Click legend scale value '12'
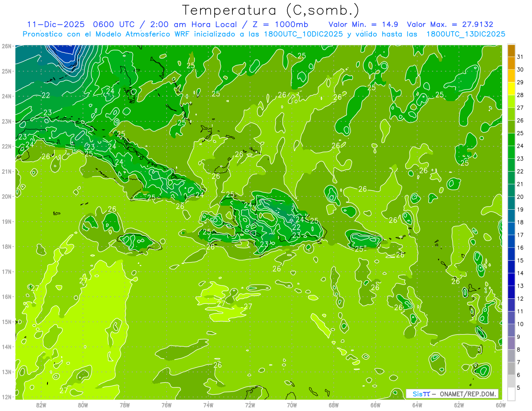Viewport: 532px width, 411px height. pyautogui.click(x=520, y=298)
